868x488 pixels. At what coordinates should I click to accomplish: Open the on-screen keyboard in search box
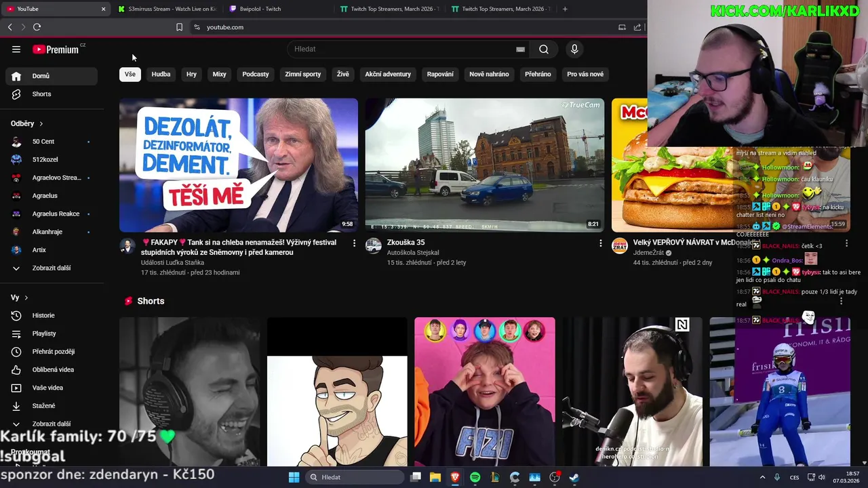[520, 49]
